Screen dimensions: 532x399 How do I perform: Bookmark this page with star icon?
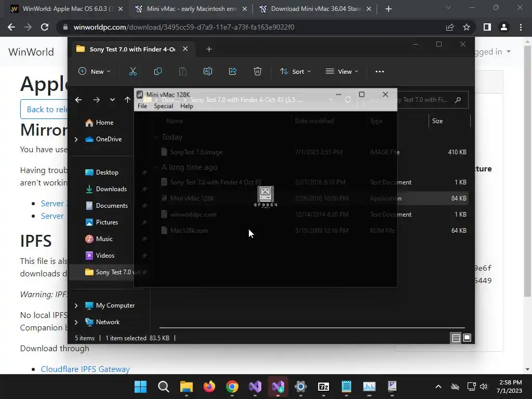click(467, 28)
